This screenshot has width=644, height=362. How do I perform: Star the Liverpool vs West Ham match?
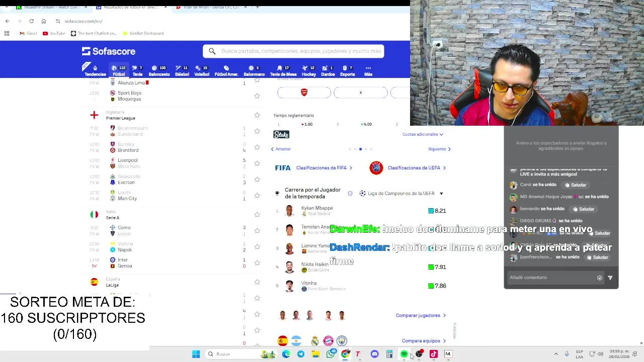pos(257,163)
